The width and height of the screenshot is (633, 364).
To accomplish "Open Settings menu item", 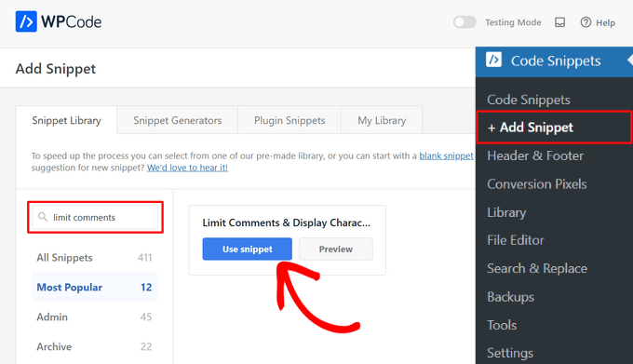I will tap(510, 353).
